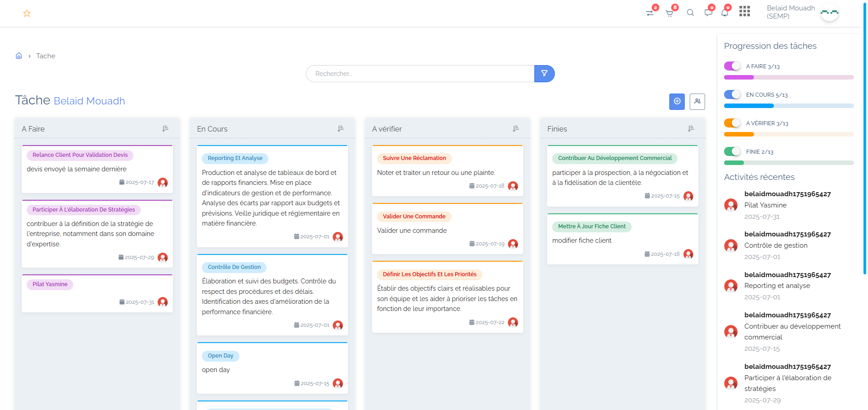
Task: Disable the FINIE toggle
Action: click(x=732, y=151)
